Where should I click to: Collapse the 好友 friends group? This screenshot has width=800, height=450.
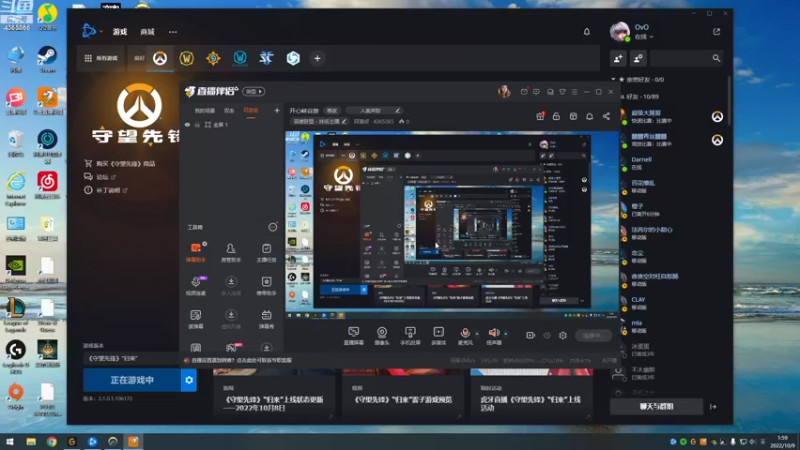tap(621, 96)
